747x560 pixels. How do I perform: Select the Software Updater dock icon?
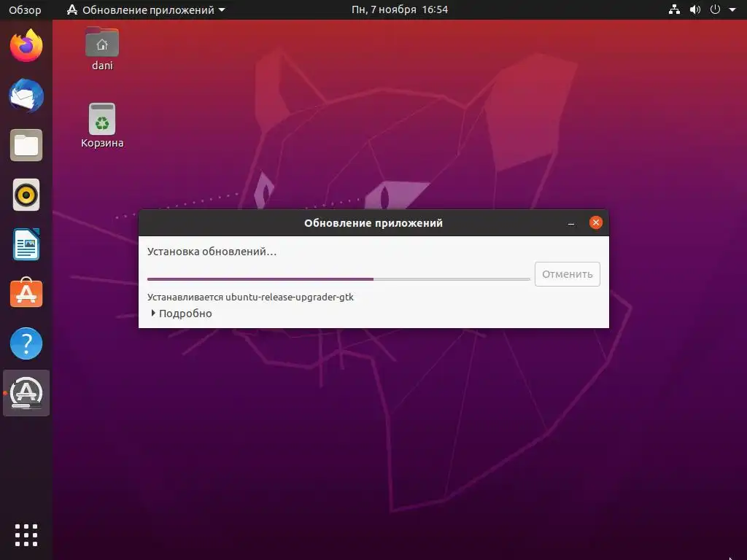[x=26, y=393]
